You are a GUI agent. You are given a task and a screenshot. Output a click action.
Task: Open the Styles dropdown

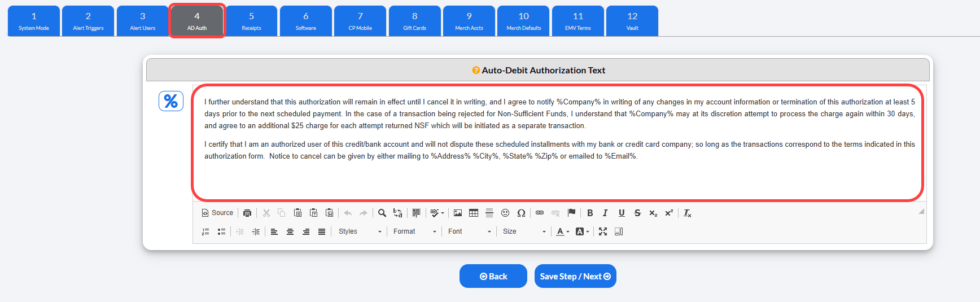(360, 231)
